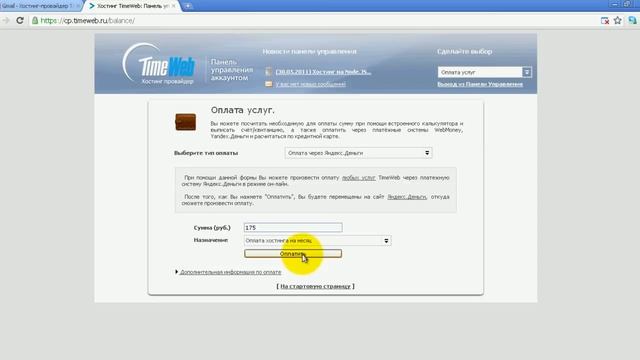The width and height of the screenshot is (640, 360).
Task: Bookmark page with star icon
Action: pyautogui.click(x=618, y=20)
